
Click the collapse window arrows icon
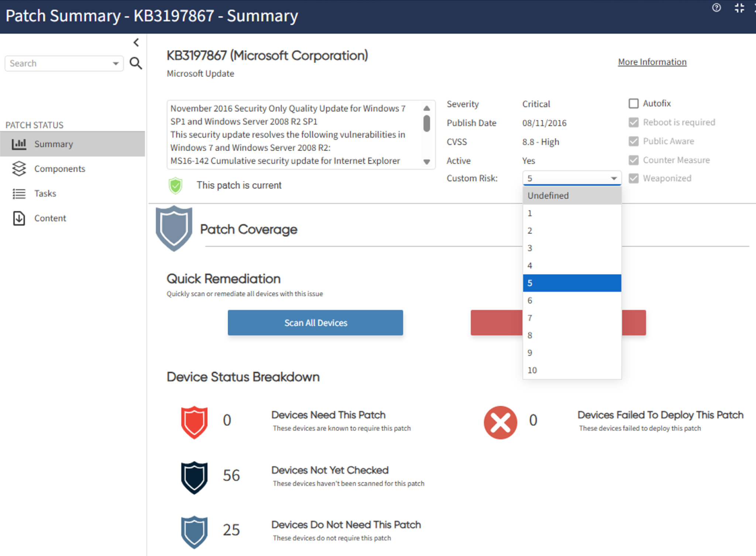[739, 8]
